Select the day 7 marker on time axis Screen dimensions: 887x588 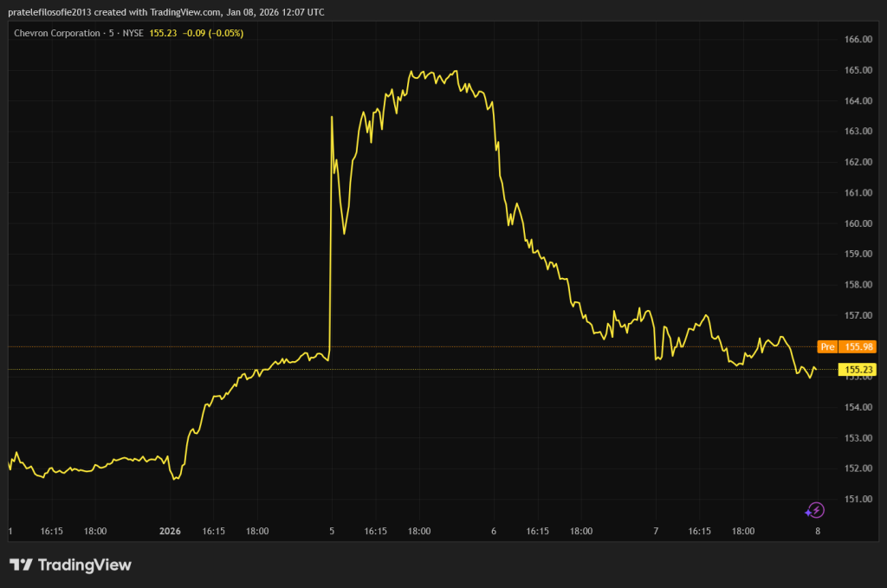[656, 531]
